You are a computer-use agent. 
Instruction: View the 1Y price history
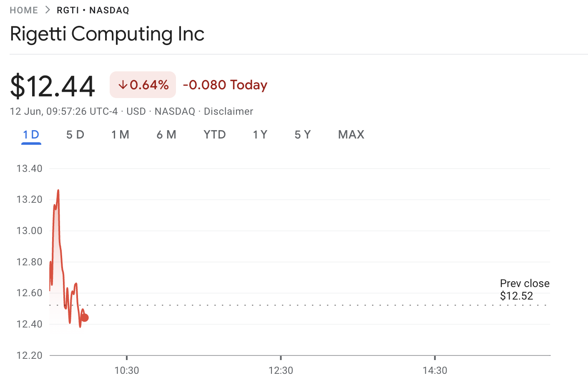coord(260,135)
